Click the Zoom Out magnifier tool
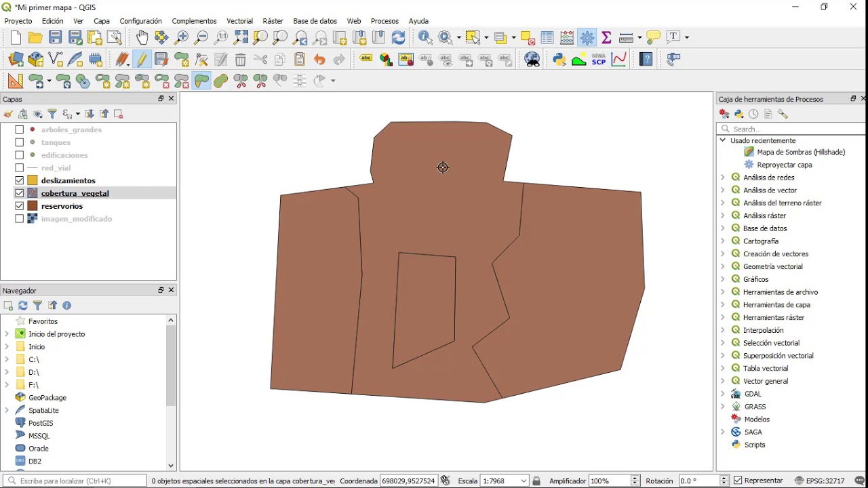 click(201, 38)
